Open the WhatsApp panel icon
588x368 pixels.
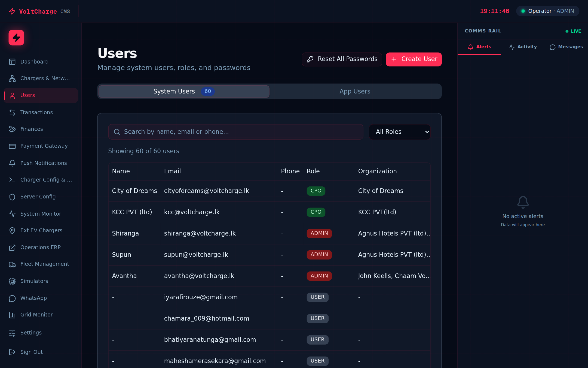click(x=13, y=298)
